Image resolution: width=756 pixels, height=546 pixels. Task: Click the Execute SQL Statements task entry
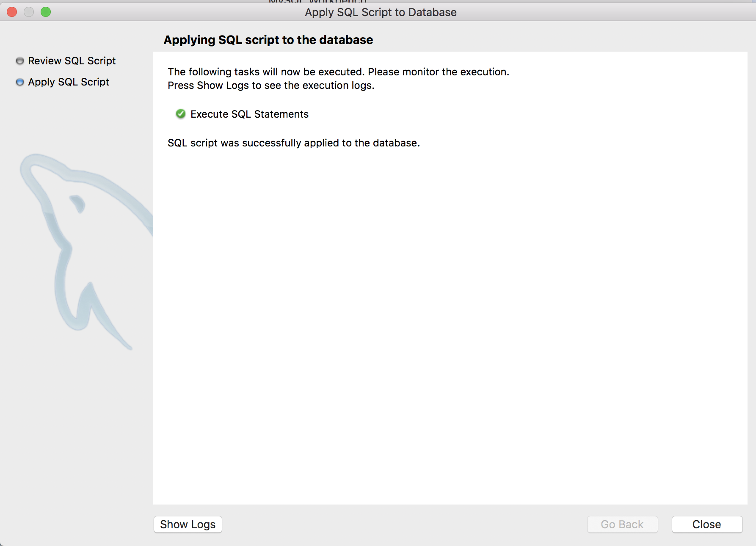(x=249, y=114)
